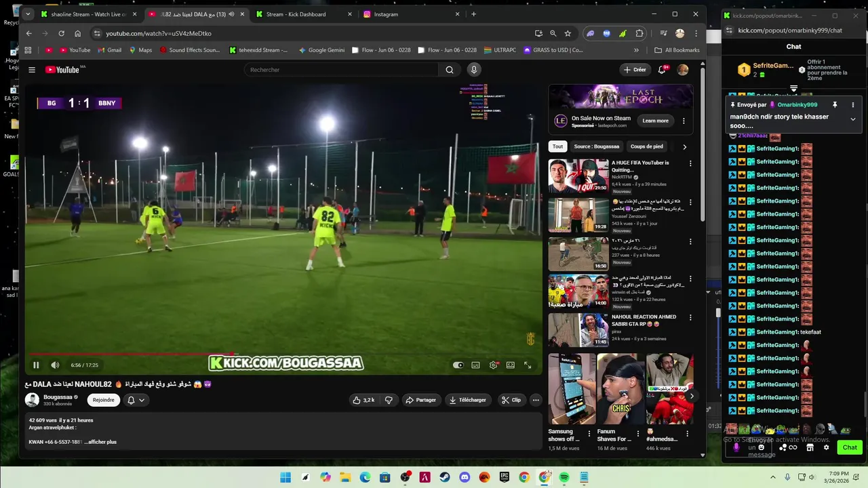
Task: Open the Google Gemini bookmark
Action: (x=321, y=50)
